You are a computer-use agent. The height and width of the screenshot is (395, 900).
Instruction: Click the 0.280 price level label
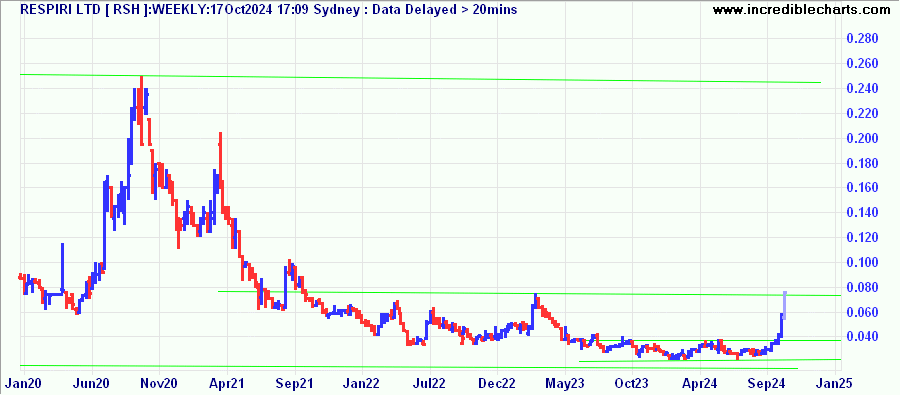coord(863,39)
